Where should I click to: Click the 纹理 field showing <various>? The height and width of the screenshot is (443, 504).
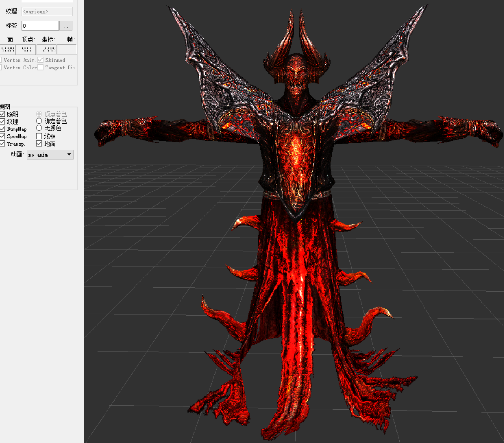(x=47, y=11)
